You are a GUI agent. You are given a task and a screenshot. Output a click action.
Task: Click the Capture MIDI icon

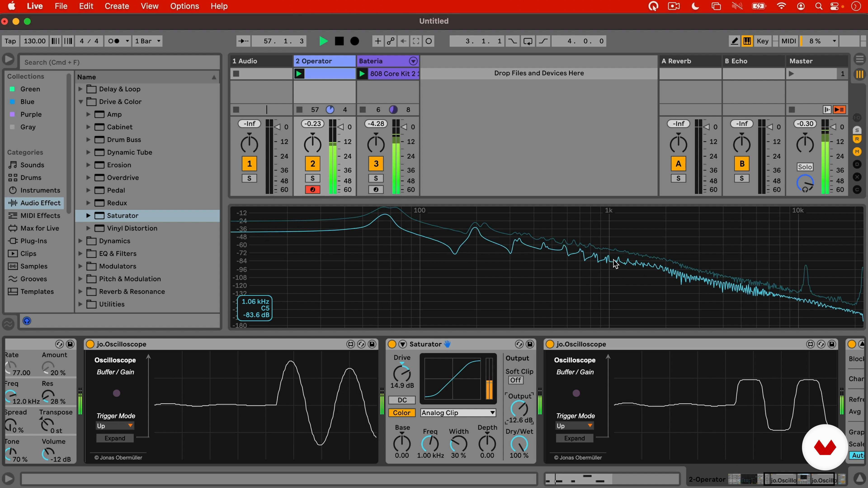point(416,41)
